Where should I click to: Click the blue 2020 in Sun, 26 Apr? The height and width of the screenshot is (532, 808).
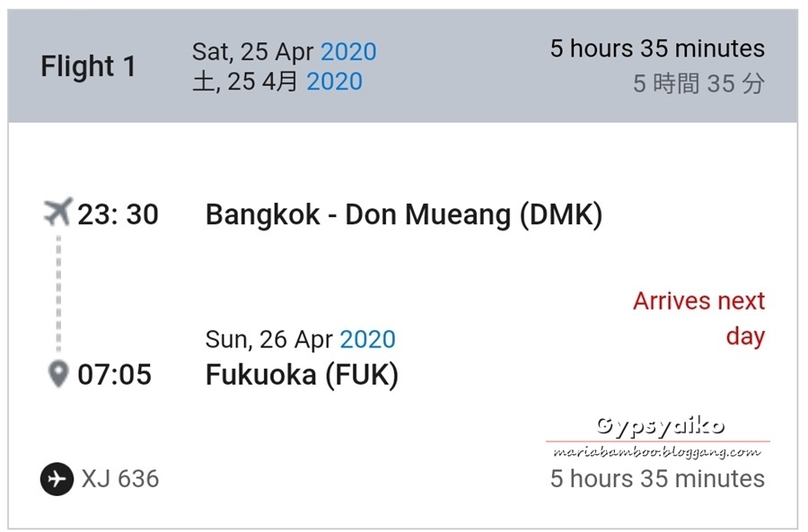[x=367, y=339]
